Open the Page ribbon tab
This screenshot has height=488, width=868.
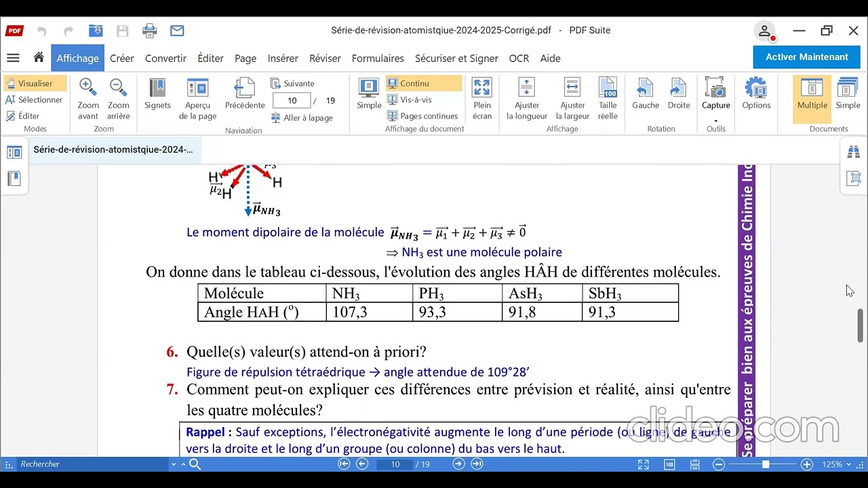click(x=245, y=58)
